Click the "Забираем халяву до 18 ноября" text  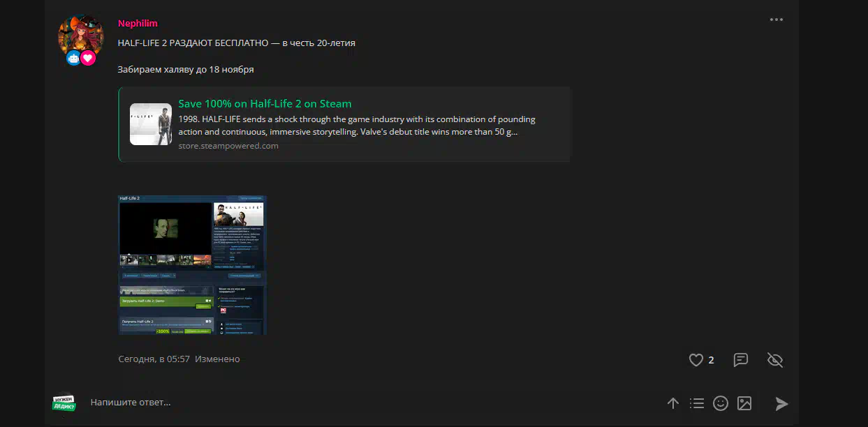186,70
